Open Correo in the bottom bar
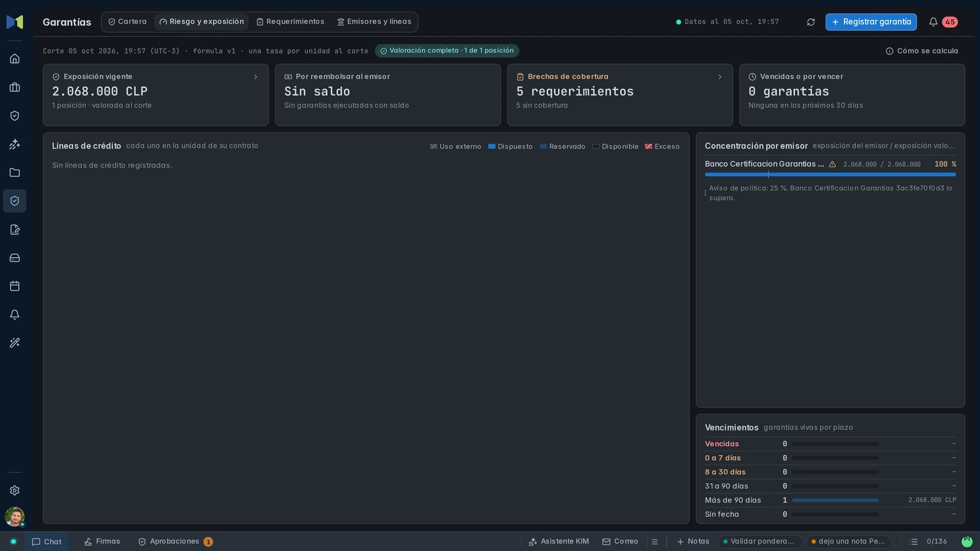Image resolution: width=980 pixels, height=551 pixels. [x=620, y=542]
